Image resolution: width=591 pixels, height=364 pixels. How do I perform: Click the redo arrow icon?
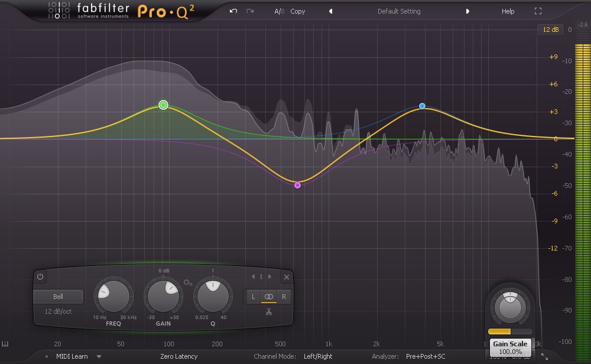(250, 11)
